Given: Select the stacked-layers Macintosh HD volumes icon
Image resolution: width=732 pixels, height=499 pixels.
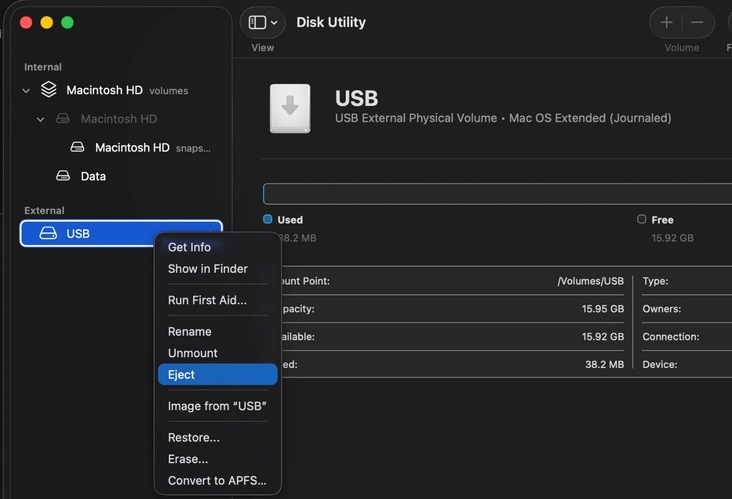Looking at the screenshot, I should (x=49, y=90).
